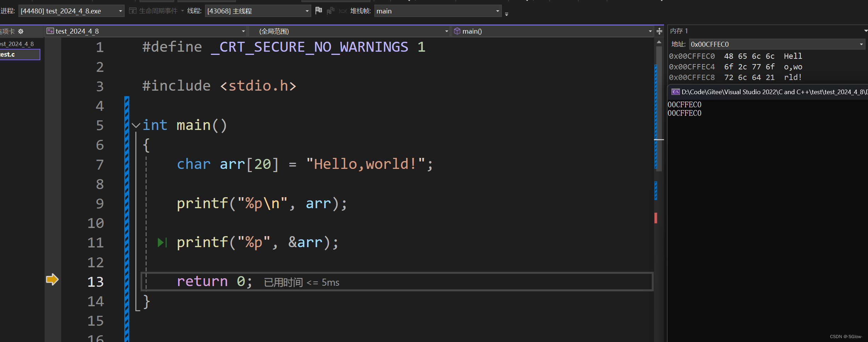Click the console window title path text
Image resolution: width=868 pixels, height=342 pixels.
pos(774,92)
